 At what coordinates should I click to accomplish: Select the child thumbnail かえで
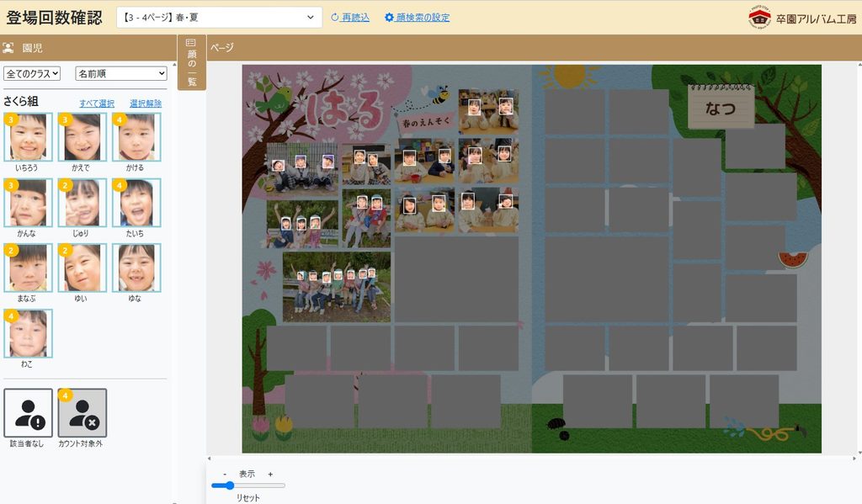82,137
